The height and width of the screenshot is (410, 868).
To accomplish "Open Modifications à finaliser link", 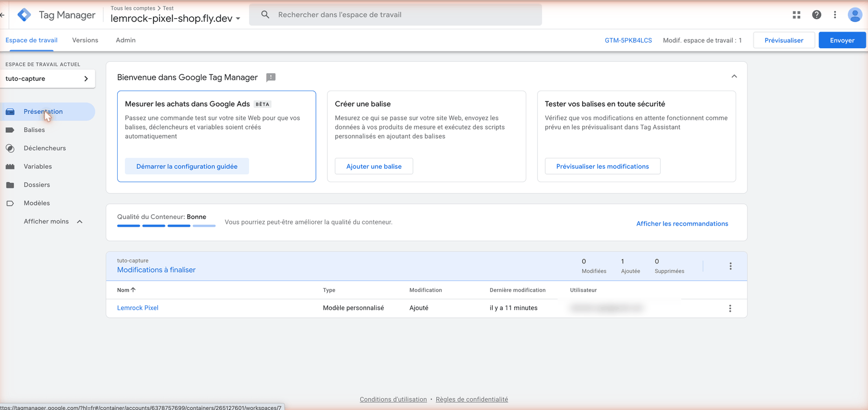I will tap(156, 270).
